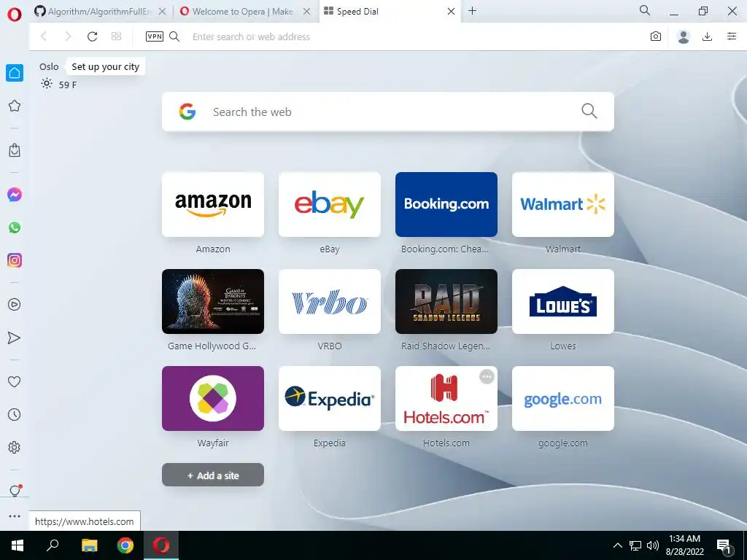The width and height of the screenshot is (747, 560).
Task: Open Bookmarks star in sidebar
Action: point(15,106)
